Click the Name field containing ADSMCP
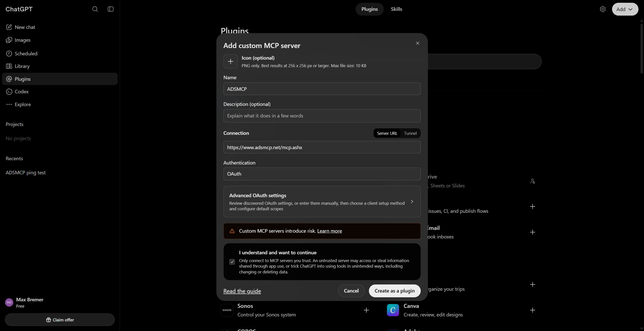Viewport: 644px width, 331px height. pos(322,89)
